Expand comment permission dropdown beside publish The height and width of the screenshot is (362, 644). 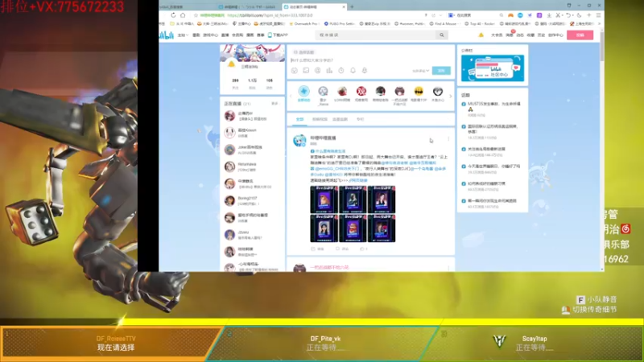420,71
